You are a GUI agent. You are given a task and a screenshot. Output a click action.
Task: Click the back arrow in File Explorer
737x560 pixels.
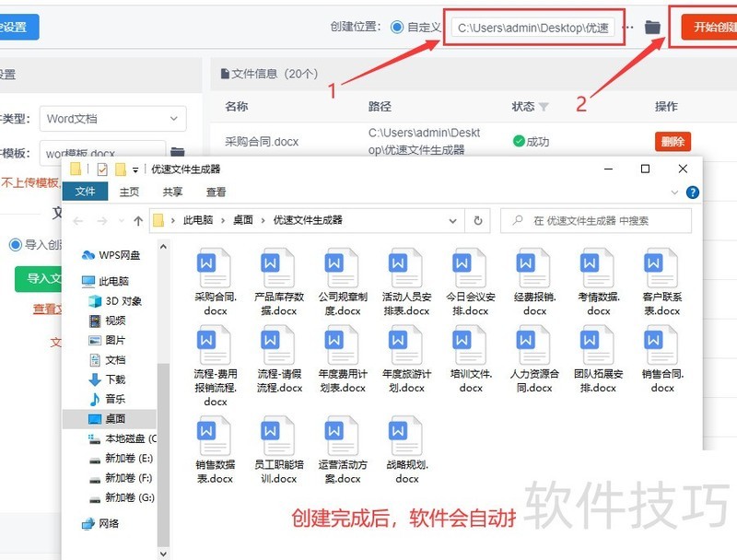pyautogui.click(x=76, y=220)
